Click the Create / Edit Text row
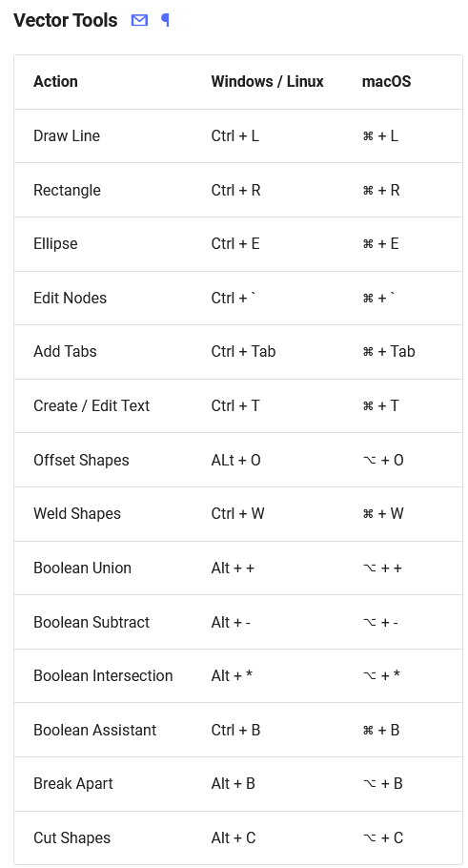This screenshot has width=468, height=868. pos(238,405)
